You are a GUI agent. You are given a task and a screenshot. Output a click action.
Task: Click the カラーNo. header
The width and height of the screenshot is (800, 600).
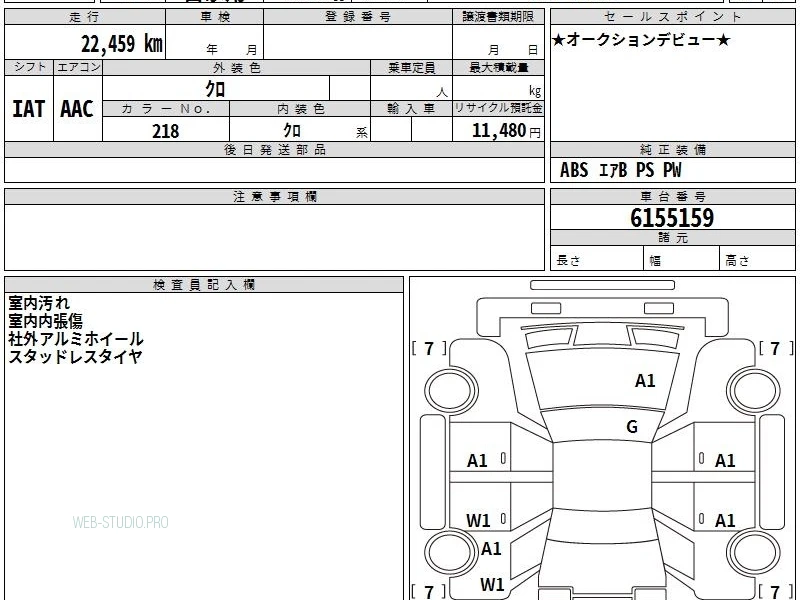click(166, 109)
